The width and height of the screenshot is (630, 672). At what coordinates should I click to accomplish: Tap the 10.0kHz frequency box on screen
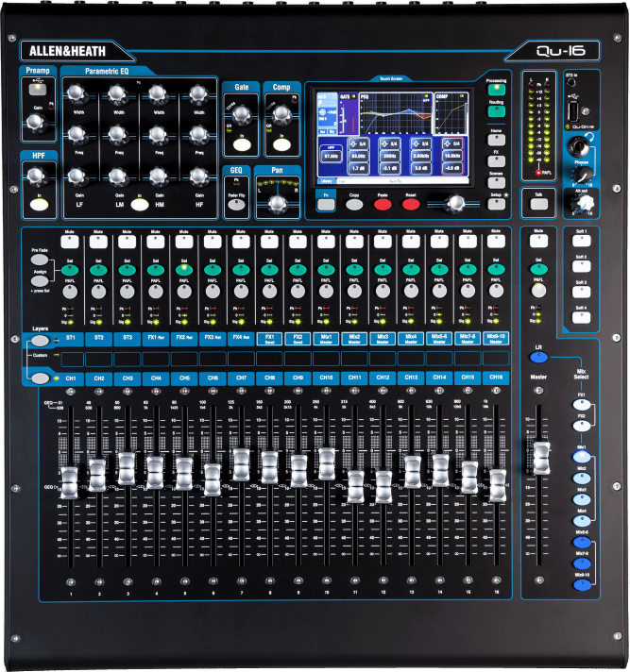coord(452,156)
